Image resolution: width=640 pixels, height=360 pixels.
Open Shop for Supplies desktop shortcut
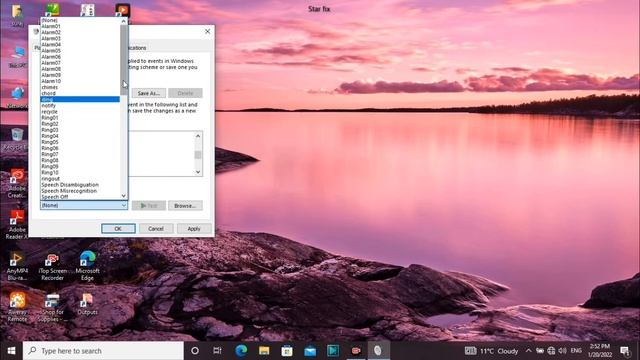(52, 307)
